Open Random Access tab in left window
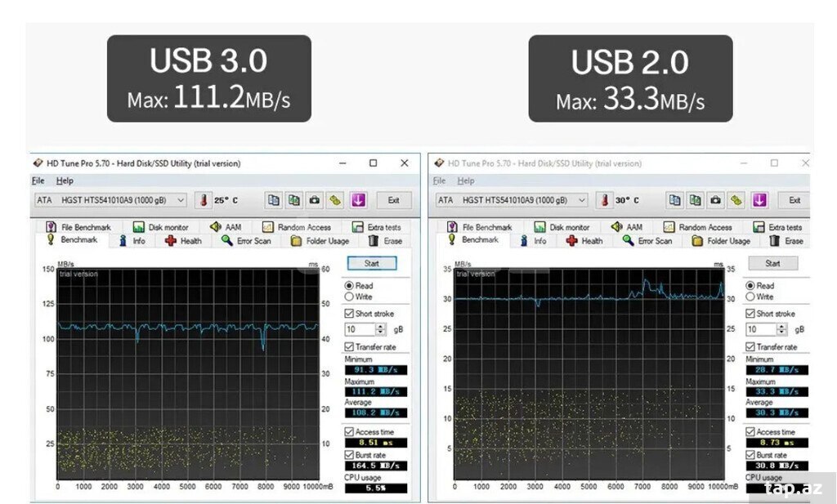837x504 pixels. tap(297, 226)
